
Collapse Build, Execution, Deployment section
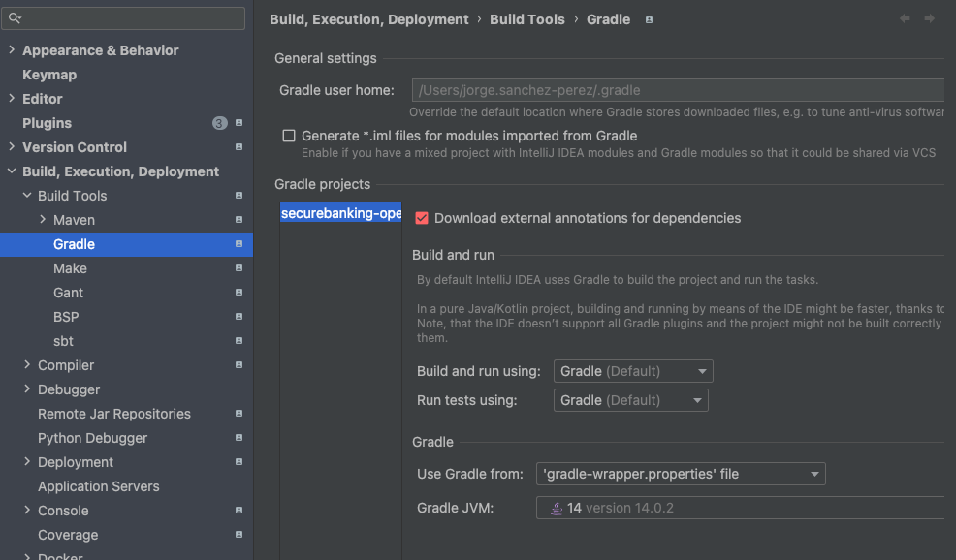pos(12,171)
